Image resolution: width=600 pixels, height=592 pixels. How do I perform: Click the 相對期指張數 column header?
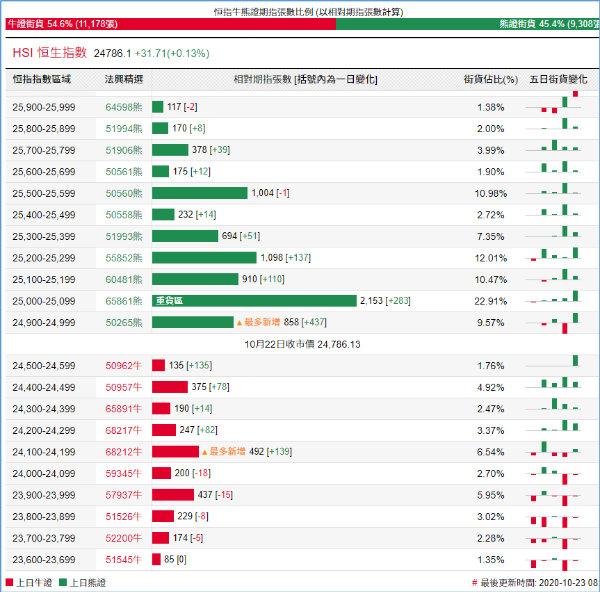305,79
